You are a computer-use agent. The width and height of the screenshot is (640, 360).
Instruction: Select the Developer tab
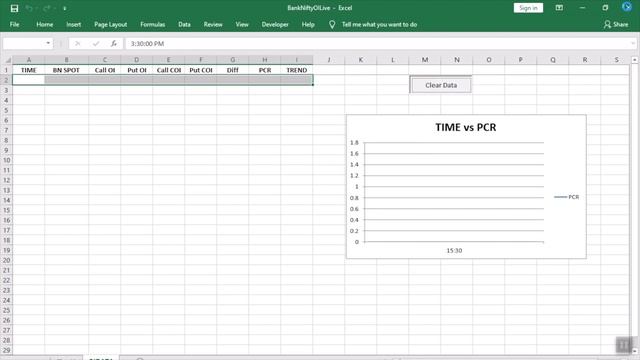point(275,24)
